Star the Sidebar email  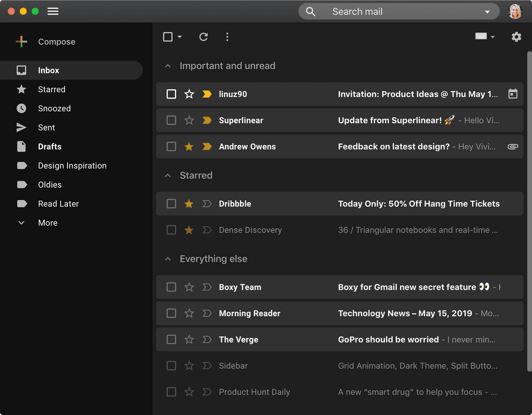pos(189,366)
